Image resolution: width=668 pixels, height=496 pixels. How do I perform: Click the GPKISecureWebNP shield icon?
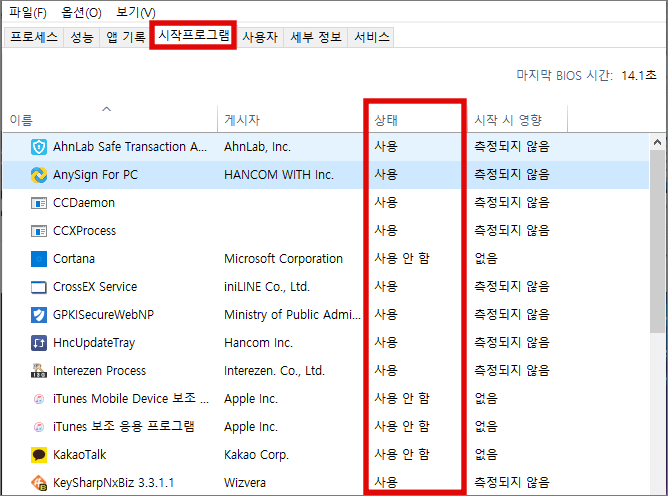coord(39,315)
